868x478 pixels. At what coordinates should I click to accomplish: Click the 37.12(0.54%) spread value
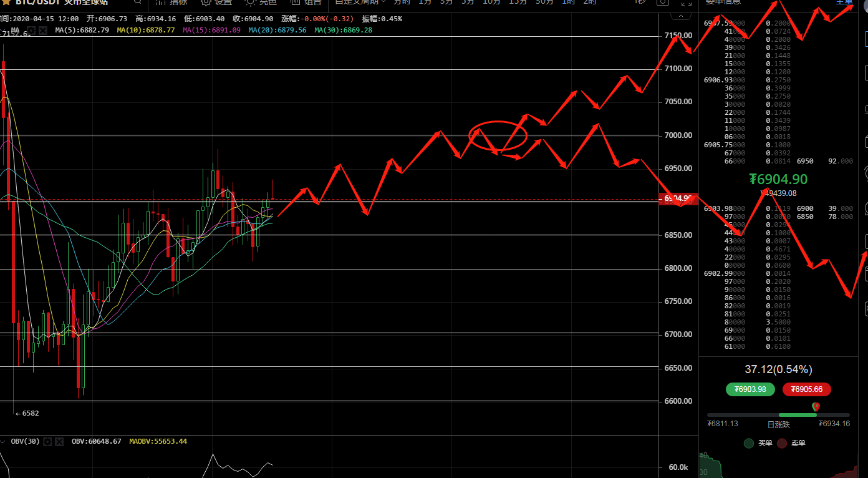click(778, 370)
